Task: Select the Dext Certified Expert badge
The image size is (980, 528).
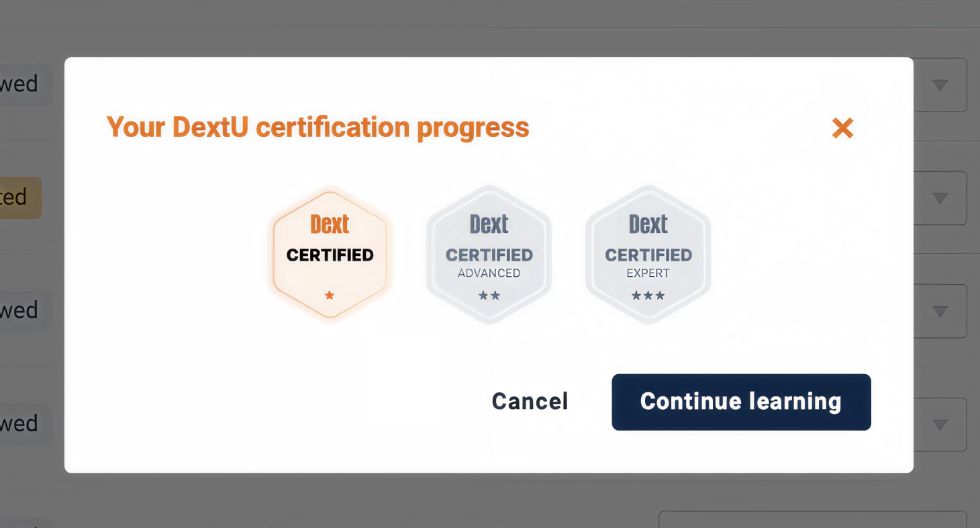Action: pos(648,255)
